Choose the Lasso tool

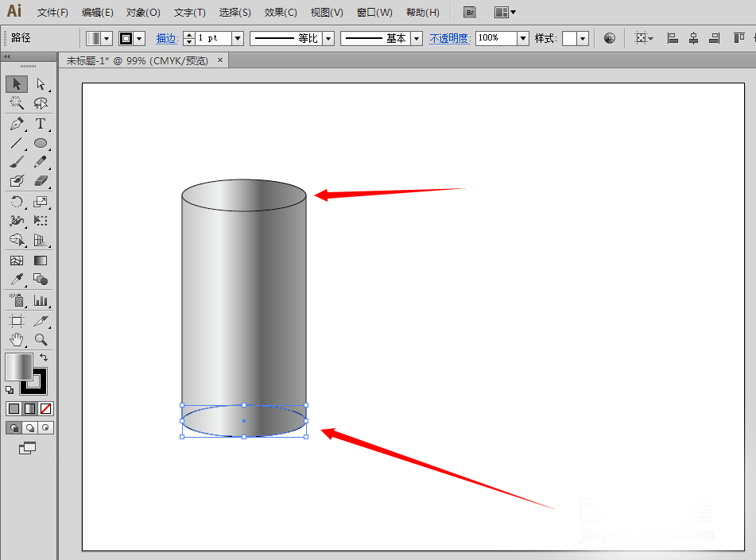point(41,103)
